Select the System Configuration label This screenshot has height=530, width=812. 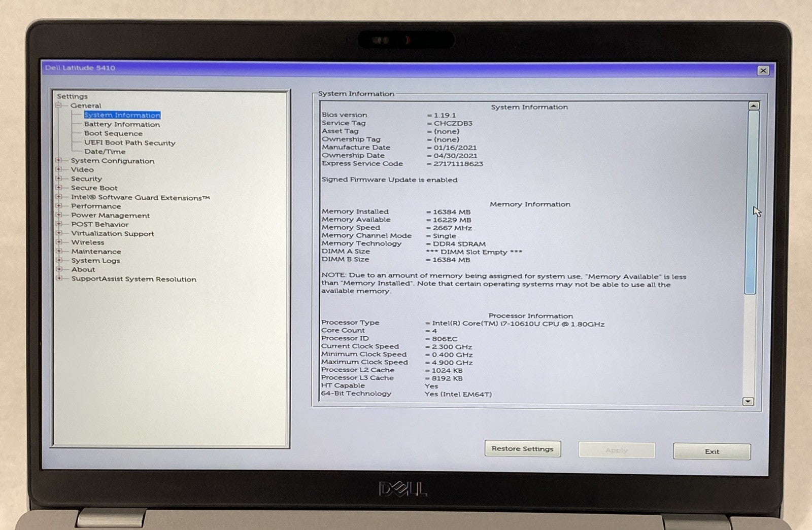pyautogui.click(x=113, y=161)
